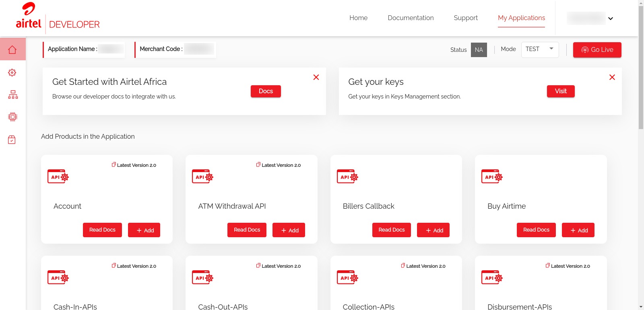Open the user profile dropdown chevron
This screenshot has width=644, height=310.
click(x=611, y=18)
